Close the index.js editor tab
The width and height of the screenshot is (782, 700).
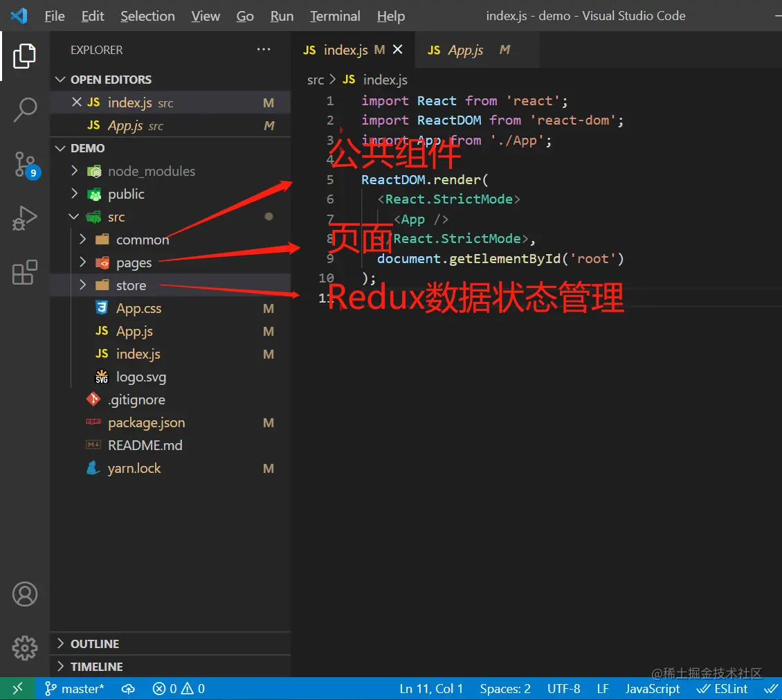click(x=397, y=49)
